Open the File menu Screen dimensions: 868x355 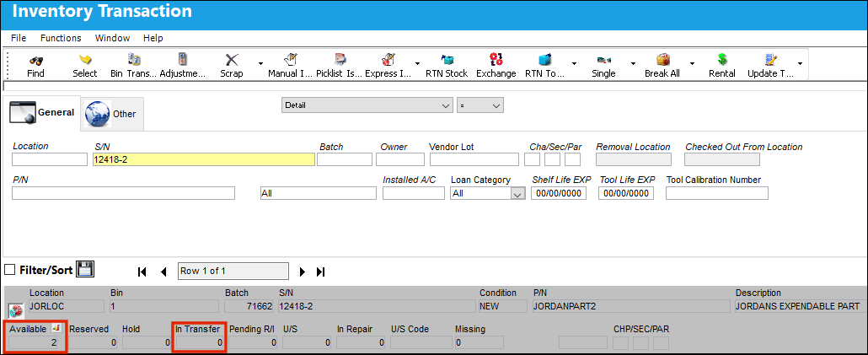tap(19, 38)
